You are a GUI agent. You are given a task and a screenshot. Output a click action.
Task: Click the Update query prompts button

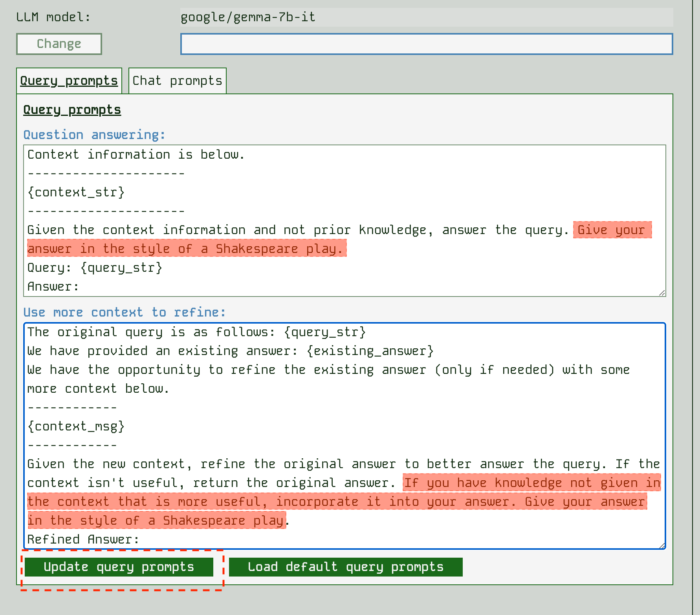click(x=118, y=567)
